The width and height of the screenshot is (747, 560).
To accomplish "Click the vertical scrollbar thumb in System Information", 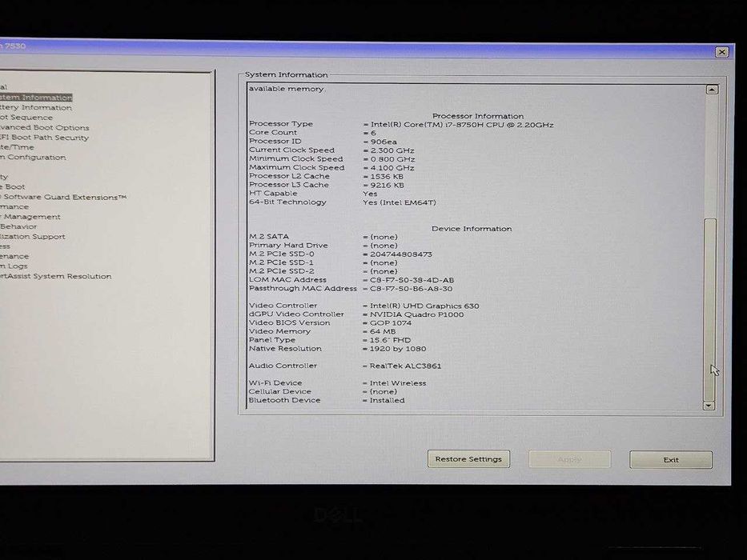I will click(x=710, y=310).
